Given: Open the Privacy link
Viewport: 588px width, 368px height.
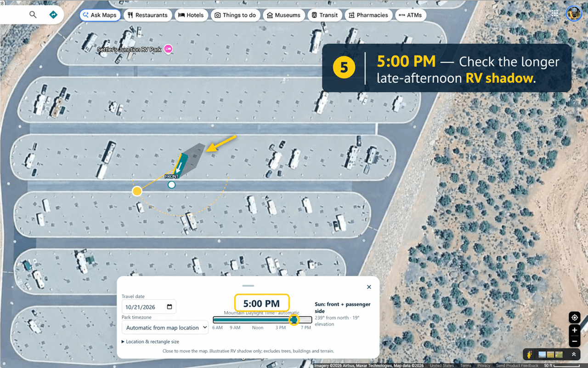Looking at the screenshot, I should 483,366.
